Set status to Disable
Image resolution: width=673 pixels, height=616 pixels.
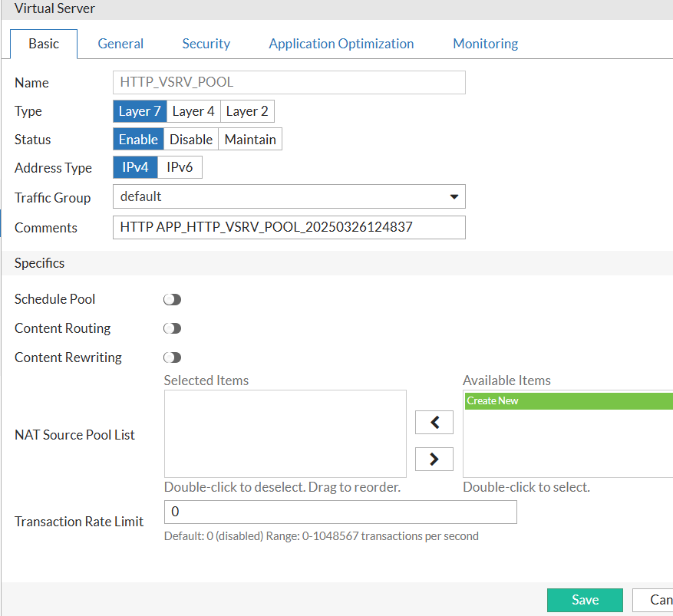click(x=191, y=139)
